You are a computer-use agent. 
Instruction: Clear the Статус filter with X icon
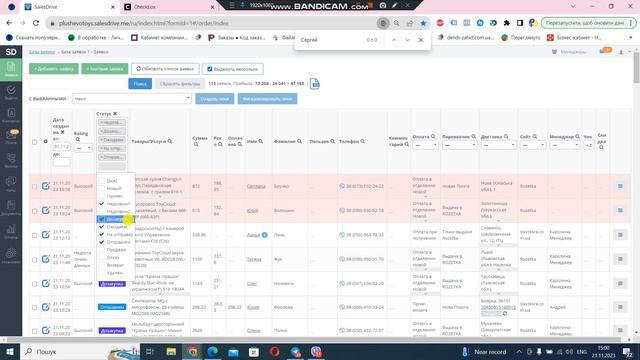click(x=115, y=113)
